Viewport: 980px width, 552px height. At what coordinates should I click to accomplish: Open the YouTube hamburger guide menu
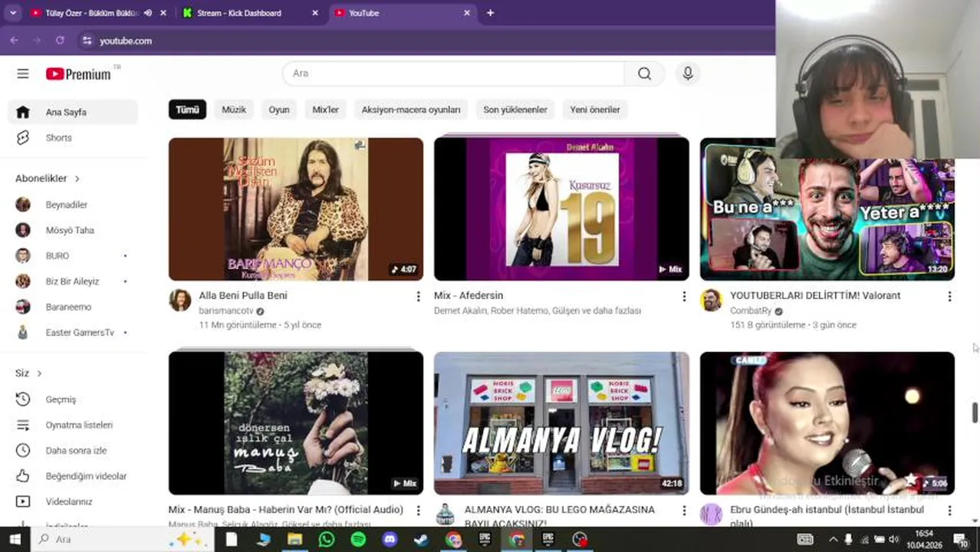pos(23,74)
